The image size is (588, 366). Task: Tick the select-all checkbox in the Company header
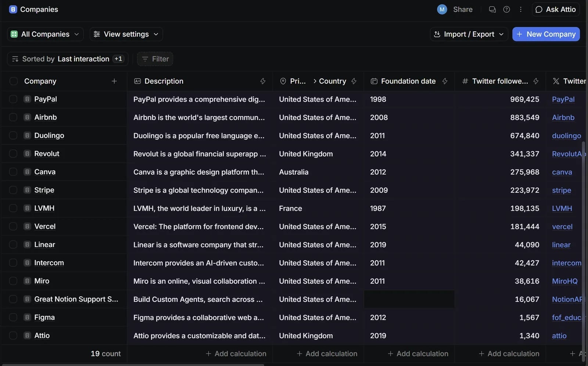(x=13, y=81)
